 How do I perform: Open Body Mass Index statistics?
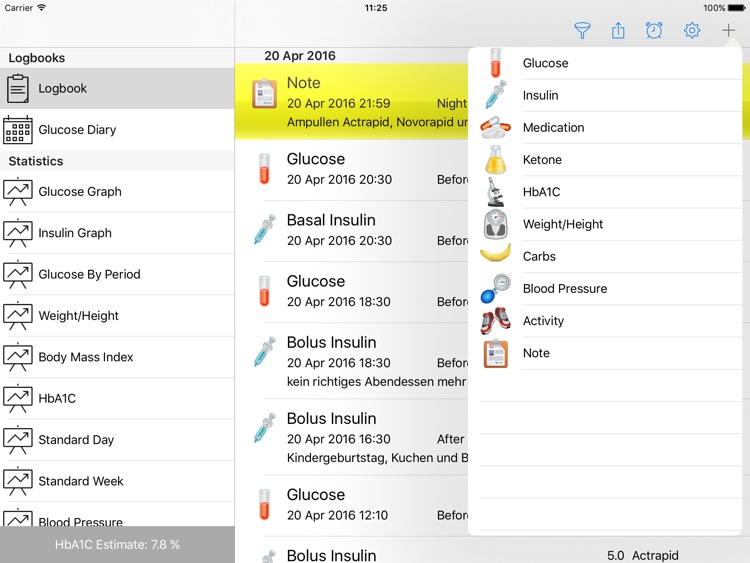coord(117,357)
